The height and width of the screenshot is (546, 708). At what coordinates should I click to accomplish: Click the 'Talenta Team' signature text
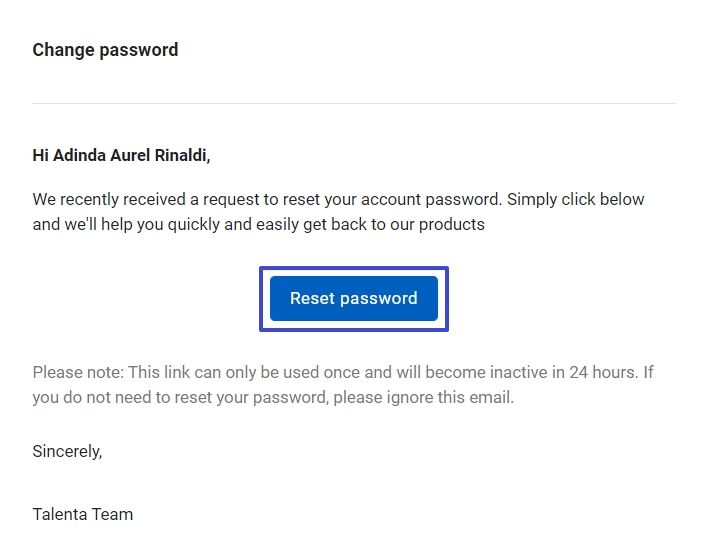point(83,514)
